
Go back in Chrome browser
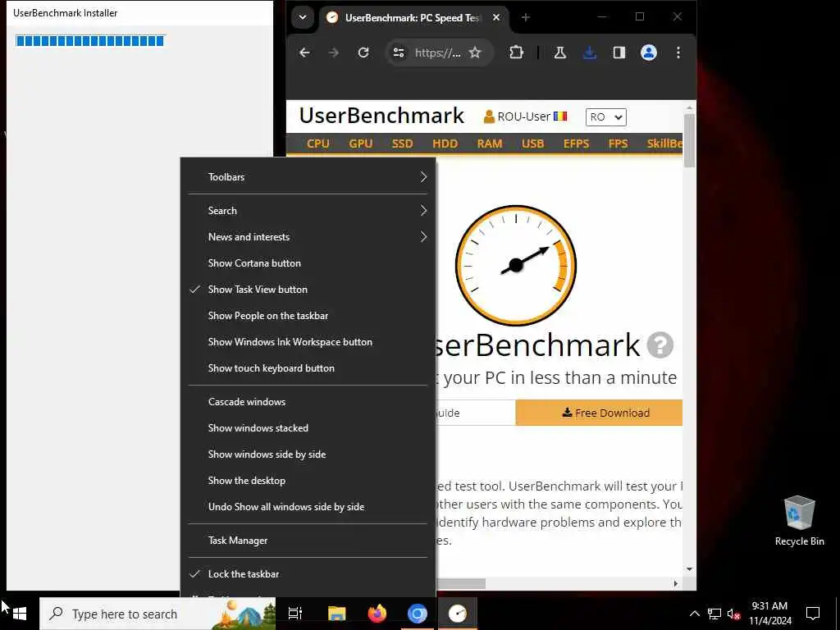click(304, 52)
